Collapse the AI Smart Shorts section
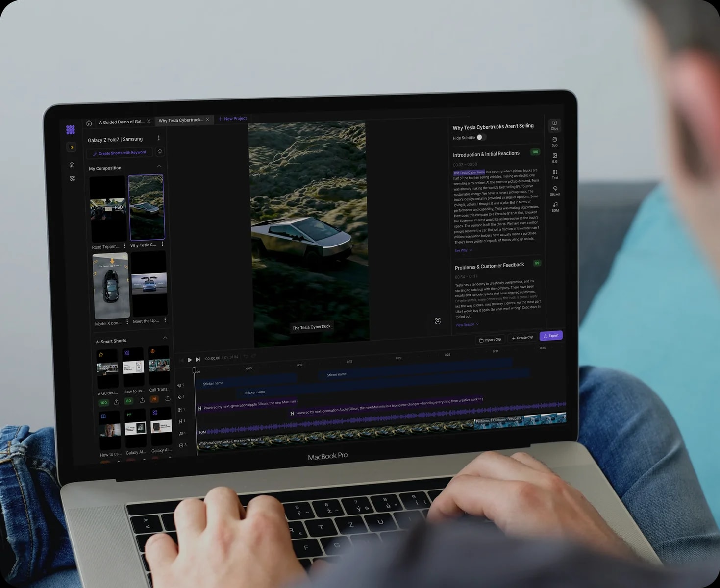Viewport: 720px width, 588px height. [165, 338]
